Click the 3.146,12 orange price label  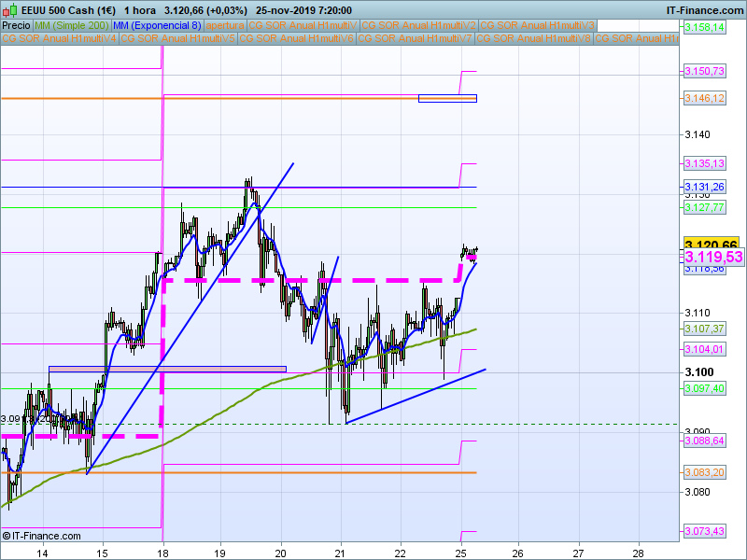[x=704, y=98]
